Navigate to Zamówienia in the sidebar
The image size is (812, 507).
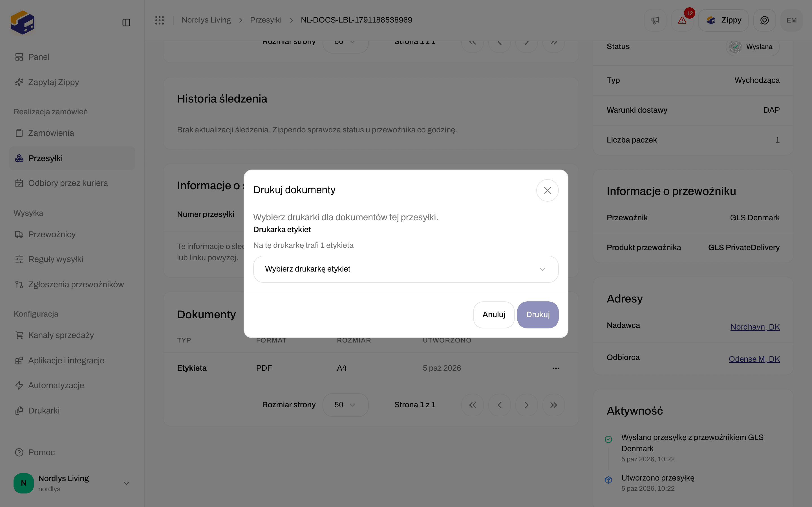click(x=51, y=133)
